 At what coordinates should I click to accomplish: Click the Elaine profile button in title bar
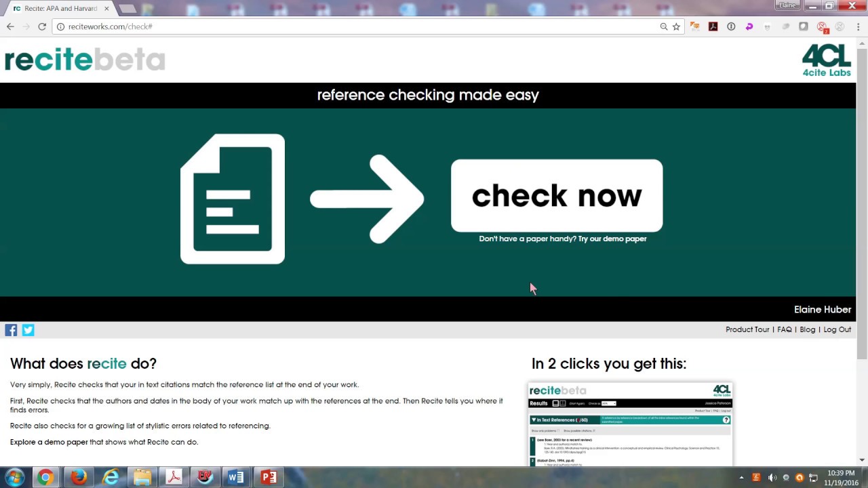tap(787, 5)
